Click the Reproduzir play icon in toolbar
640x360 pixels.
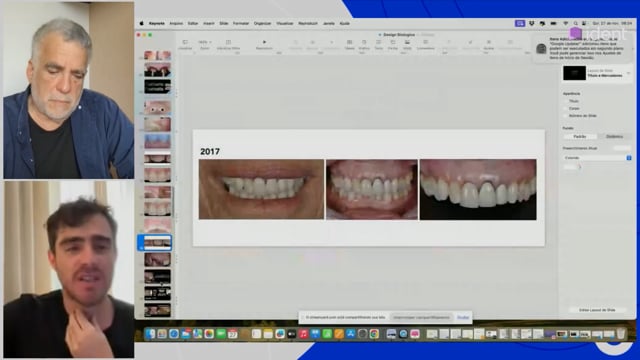click(264, 42)
